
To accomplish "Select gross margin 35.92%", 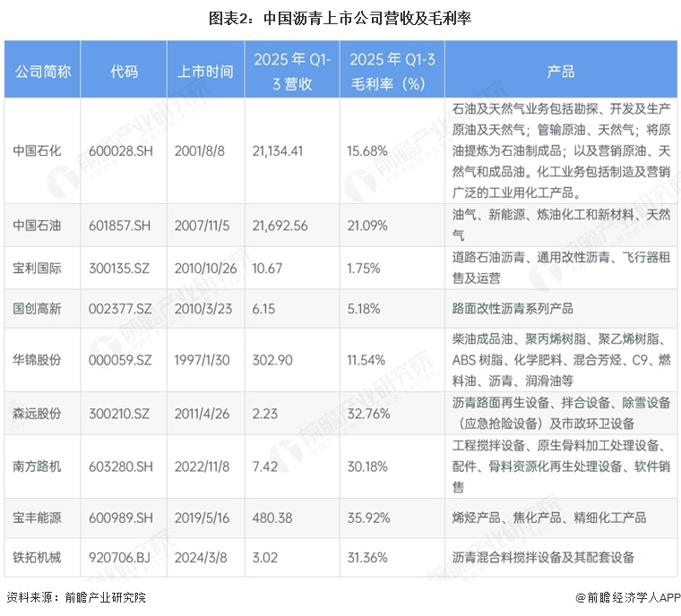I will [x=368, y=518].
